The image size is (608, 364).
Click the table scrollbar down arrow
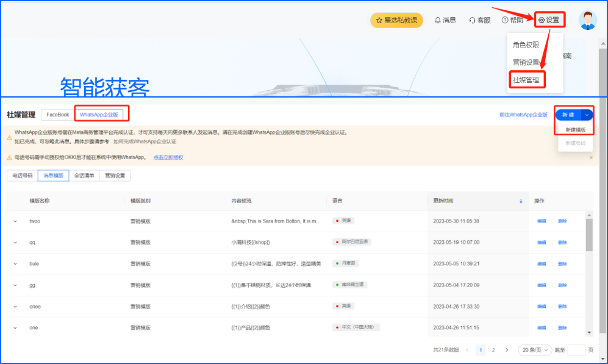(589, 333)
